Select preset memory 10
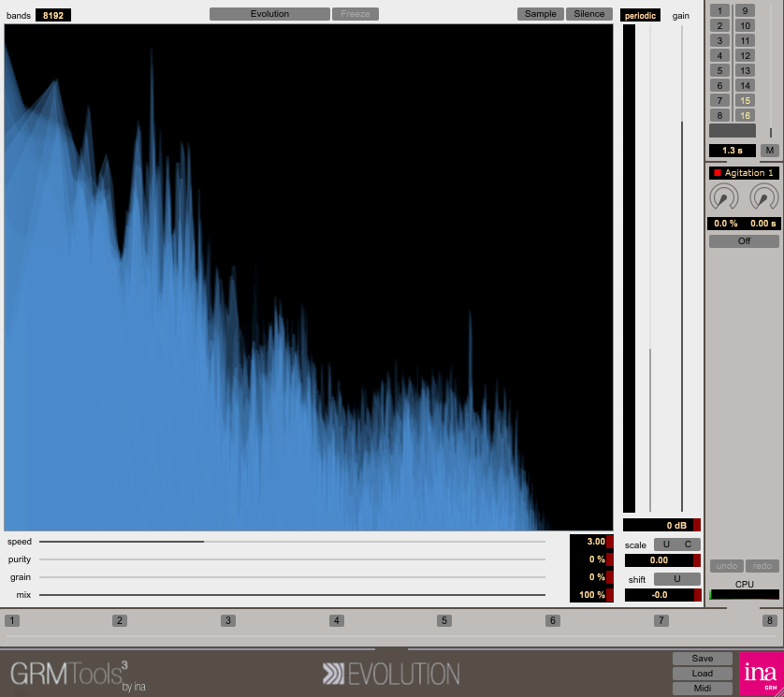784x697 pixels. [745, 26]
